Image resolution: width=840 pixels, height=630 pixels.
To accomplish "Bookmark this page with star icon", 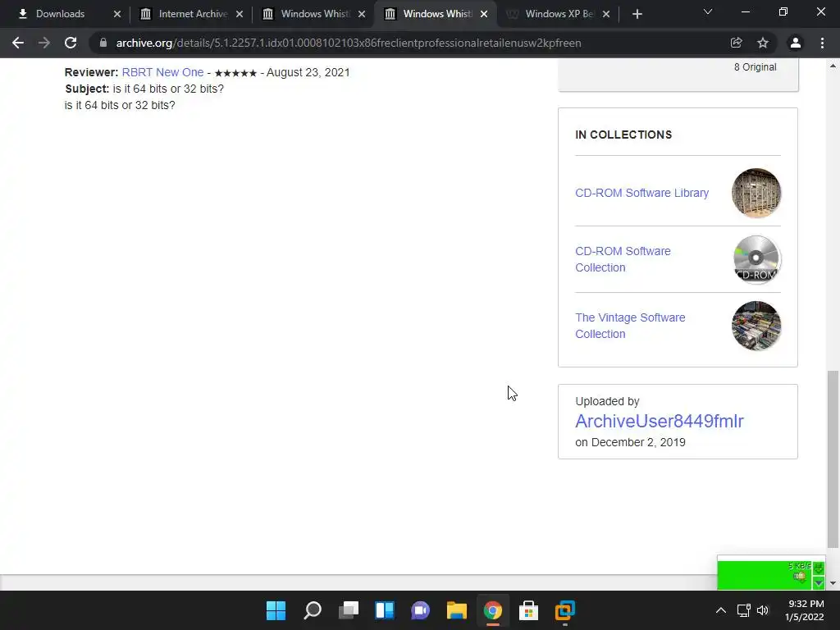I will point(763,43).
